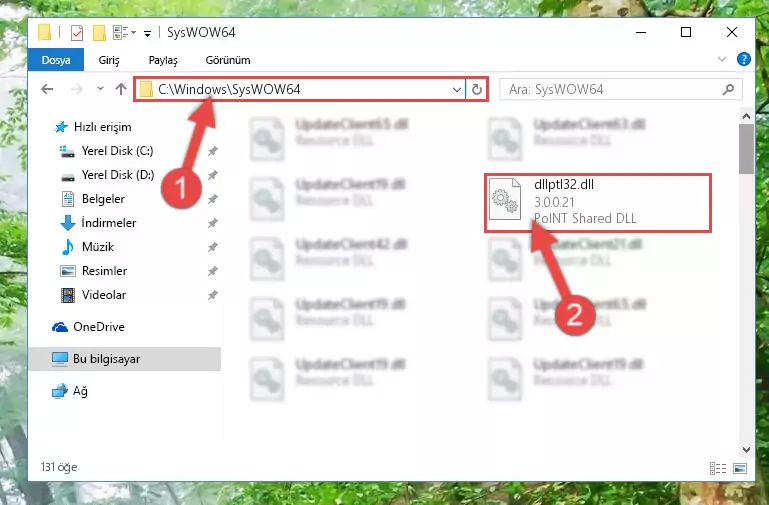Viewport: 769px width, 505px height.
Task: Click the Ara: SysWOW64 search box
Action: (620, 89)
